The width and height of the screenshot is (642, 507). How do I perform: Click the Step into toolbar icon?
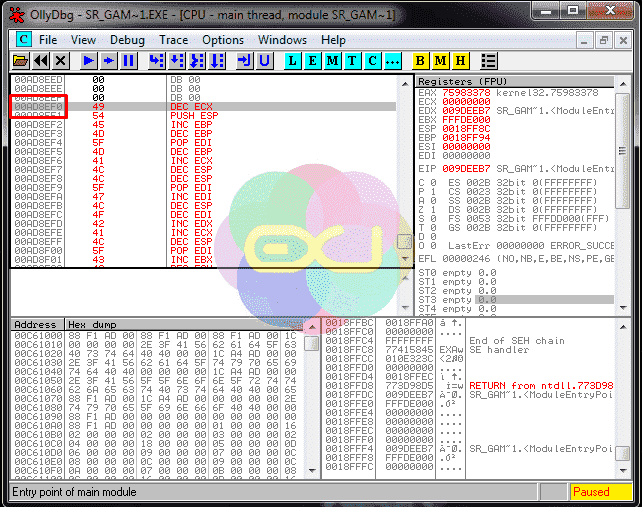click(x=156, y=61)
